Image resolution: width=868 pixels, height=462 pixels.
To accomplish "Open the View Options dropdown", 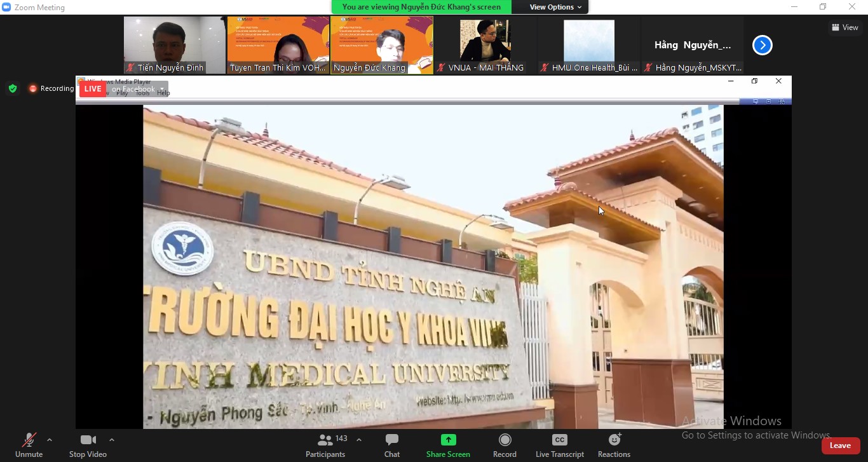I will 556,7.
